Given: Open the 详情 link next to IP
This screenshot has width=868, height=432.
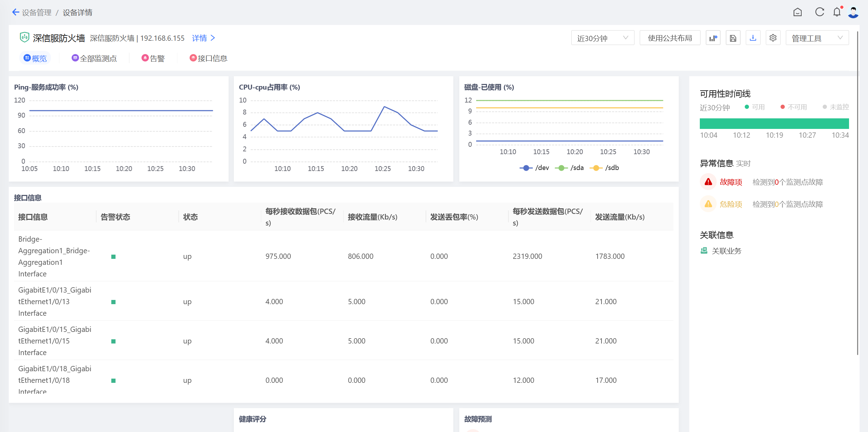Looking at the screenshot, I should click(204, 38).
